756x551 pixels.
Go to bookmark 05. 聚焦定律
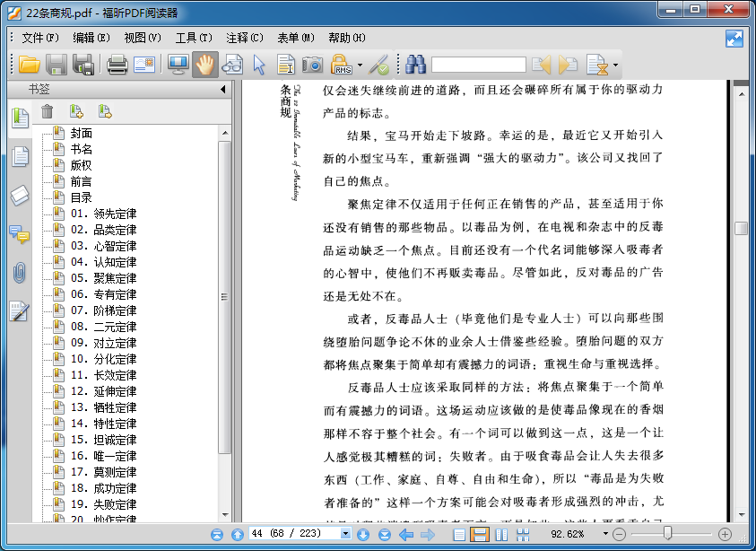pyautogui.click(x=104, y=278)
